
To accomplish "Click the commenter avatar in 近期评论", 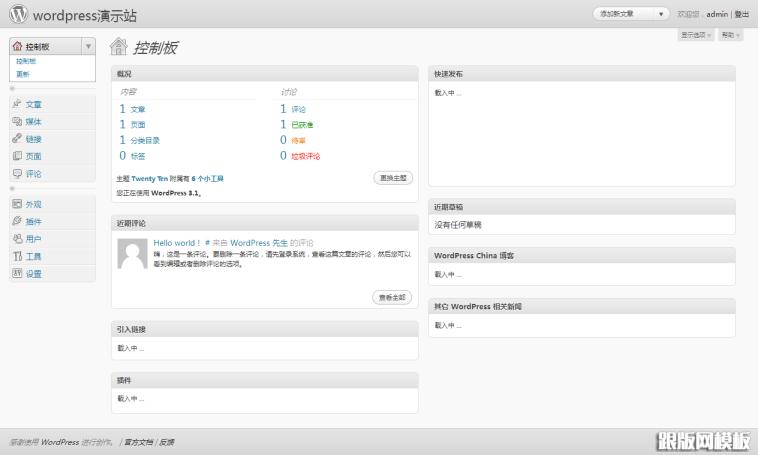I will (x=132, y=253).
